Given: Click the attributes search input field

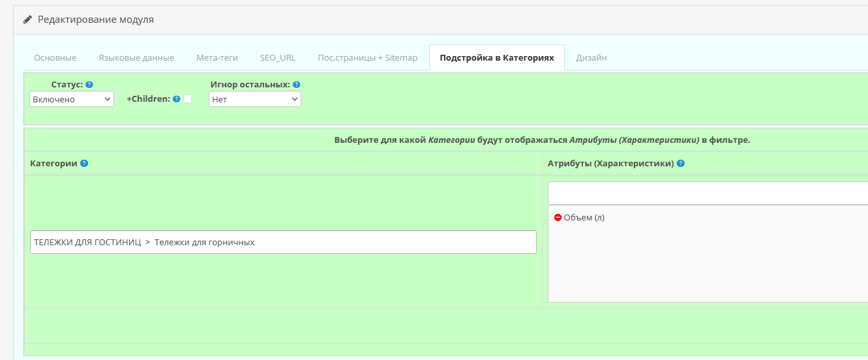Looking at the screenshot, I should click(x=708, y=193).
